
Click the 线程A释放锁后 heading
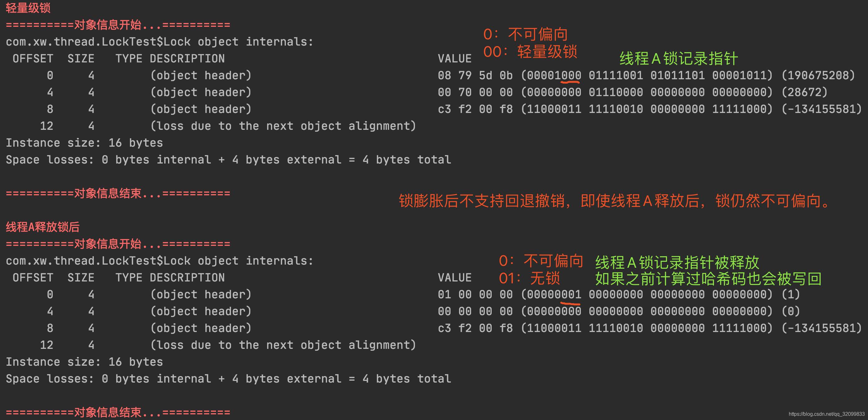(42, 227)
